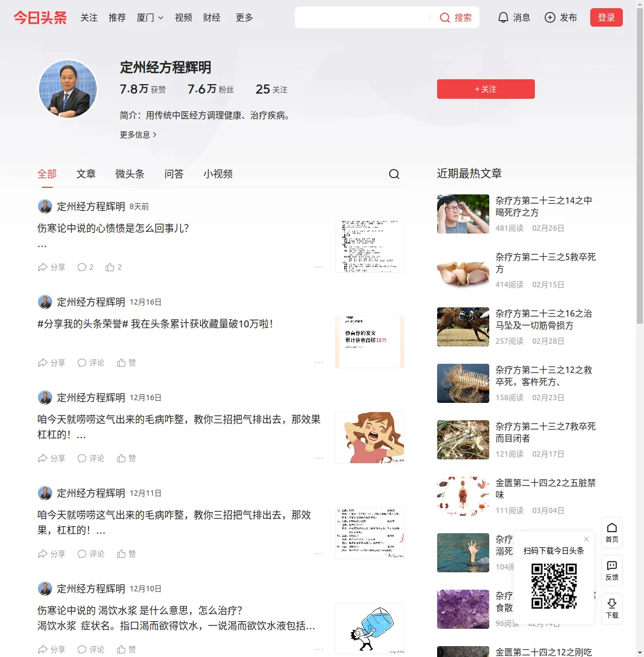This screenshot has height=657, width=644.
Task: Share the 头条荣誉 post
Action: 52,363
